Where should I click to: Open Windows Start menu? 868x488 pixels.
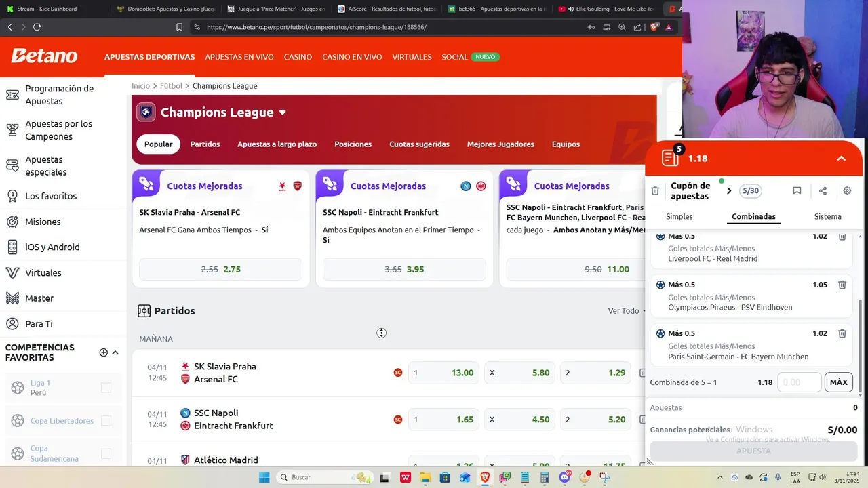coord(264,477)
